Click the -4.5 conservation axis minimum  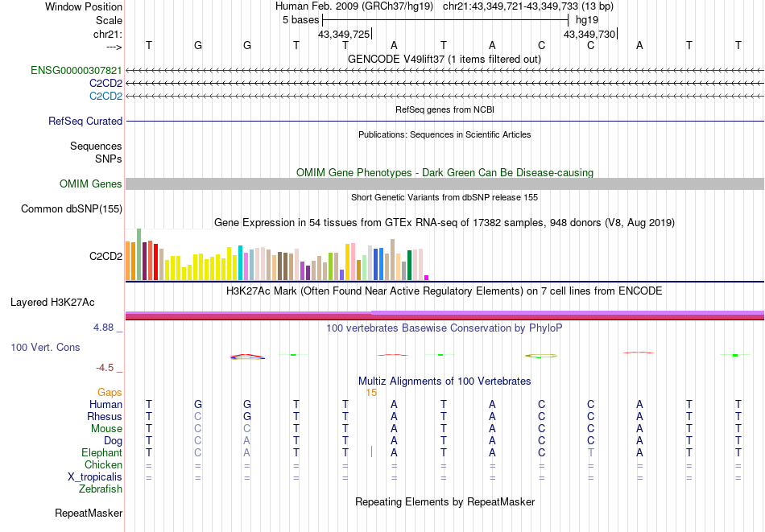(105, 368)
